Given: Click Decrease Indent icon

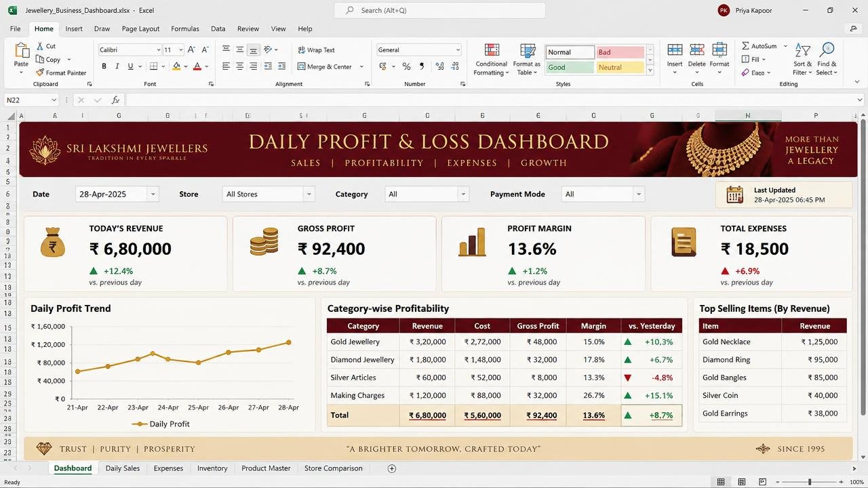Looking at the screenshot, I should pyautogui.click(x=268, y=66).
